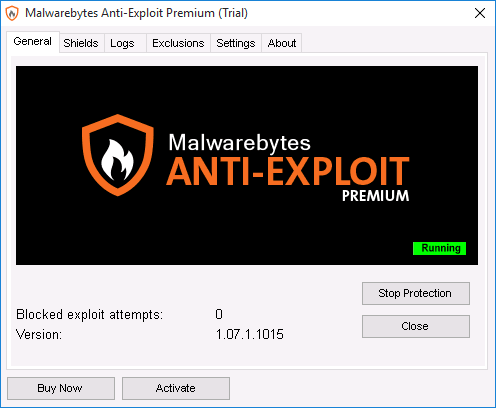Click the version number 1.07.1.1015
This screenshot has width=496, height=408.
tap(250, 334)
